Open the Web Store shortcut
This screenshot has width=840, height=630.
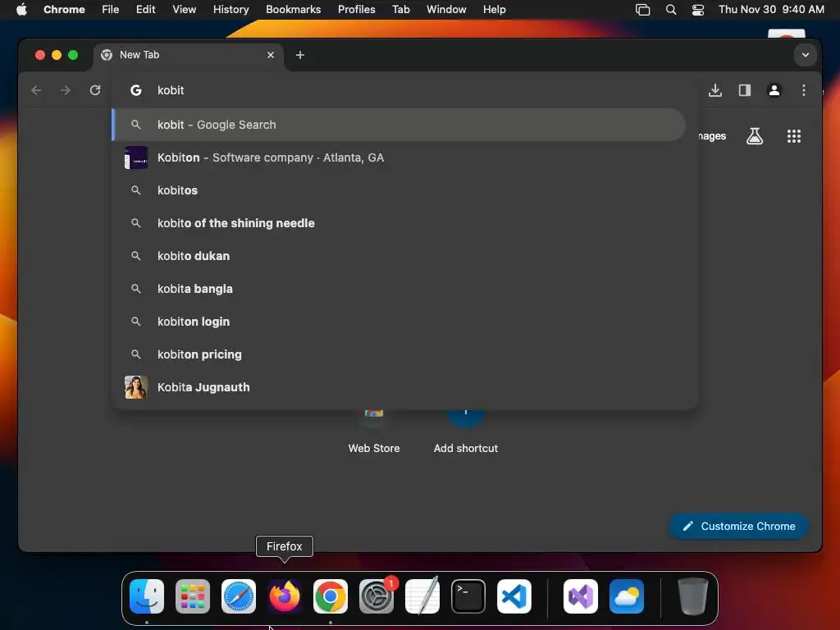(374, 431)
